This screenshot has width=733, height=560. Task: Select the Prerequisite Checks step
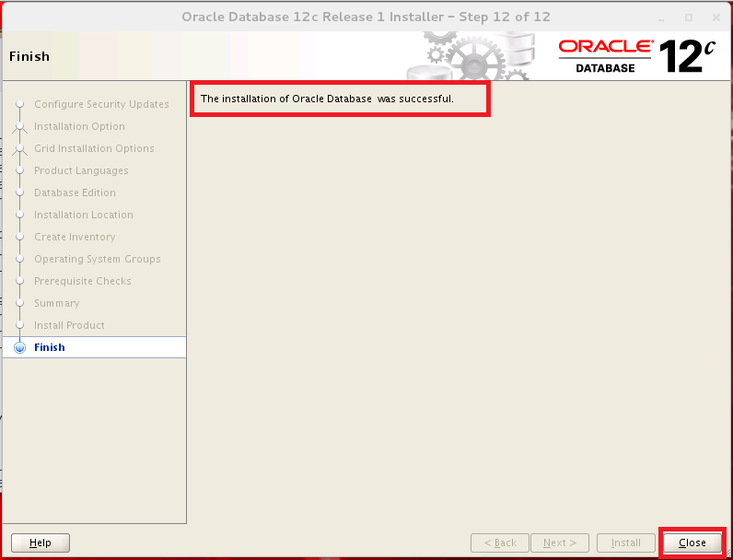83,281
